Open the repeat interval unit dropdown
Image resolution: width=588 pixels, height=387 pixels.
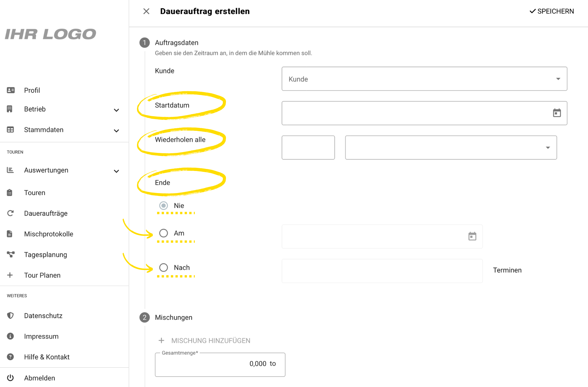(451, 147)
